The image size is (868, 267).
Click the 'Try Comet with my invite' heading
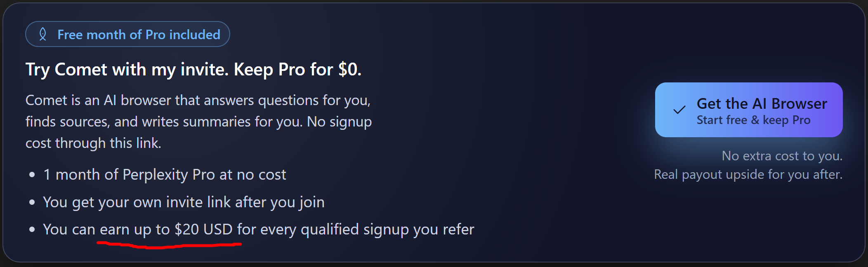(193, 69)
